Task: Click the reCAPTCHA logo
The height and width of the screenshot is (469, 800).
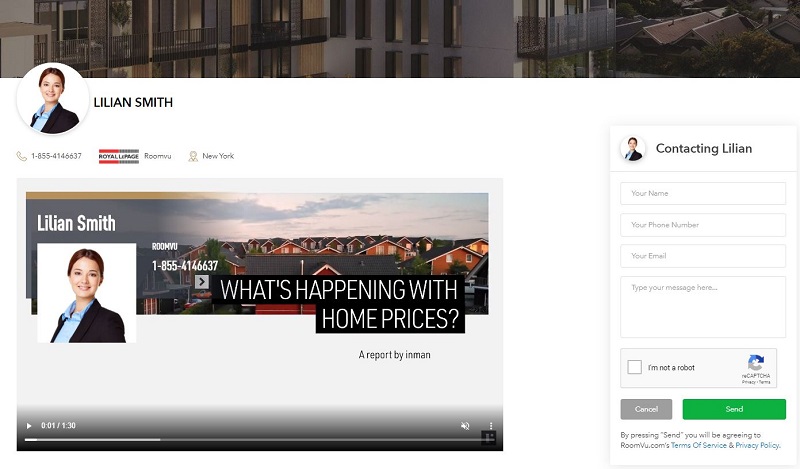Action: click(756, 363)
